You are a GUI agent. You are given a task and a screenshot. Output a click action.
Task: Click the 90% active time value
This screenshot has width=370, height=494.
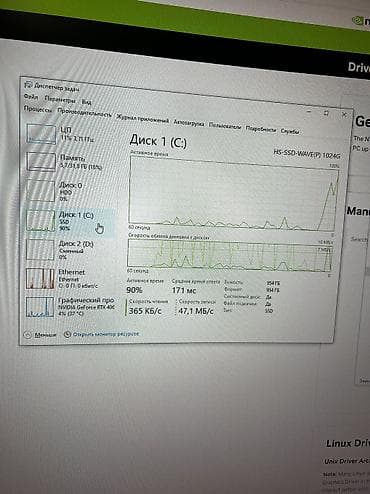134,290
